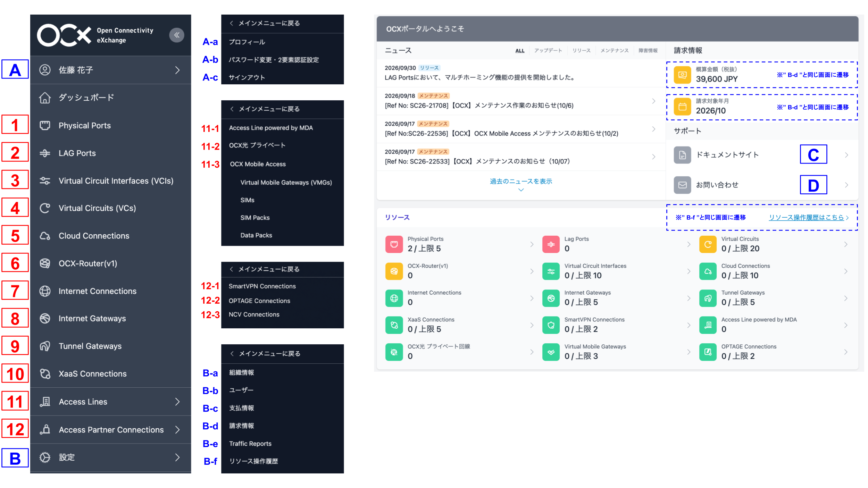The image size is (868, 488).
Task: Click the ダッシュボード home icon
Action: [45, 98]
